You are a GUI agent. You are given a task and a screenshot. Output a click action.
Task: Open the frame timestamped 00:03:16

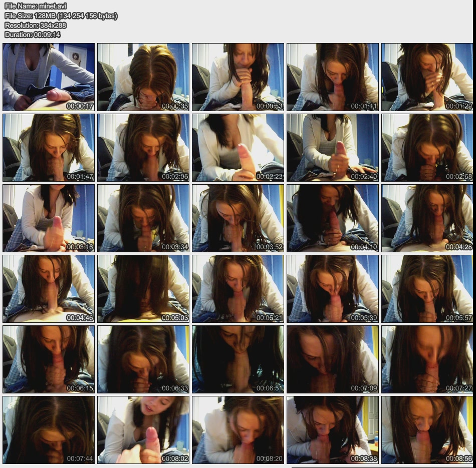pyautogui.click(x=49, y=218)
